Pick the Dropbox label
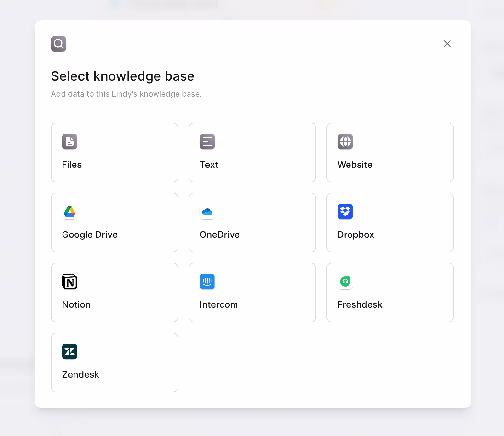This screenshot has width=504, height=436. click(356, 235)
